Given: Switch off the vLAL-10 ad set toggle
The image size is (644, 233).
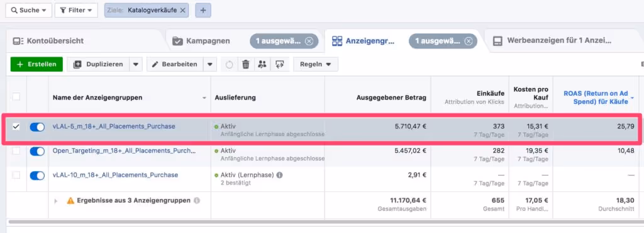Looking at the screenshot, I should tap(37, 176).
